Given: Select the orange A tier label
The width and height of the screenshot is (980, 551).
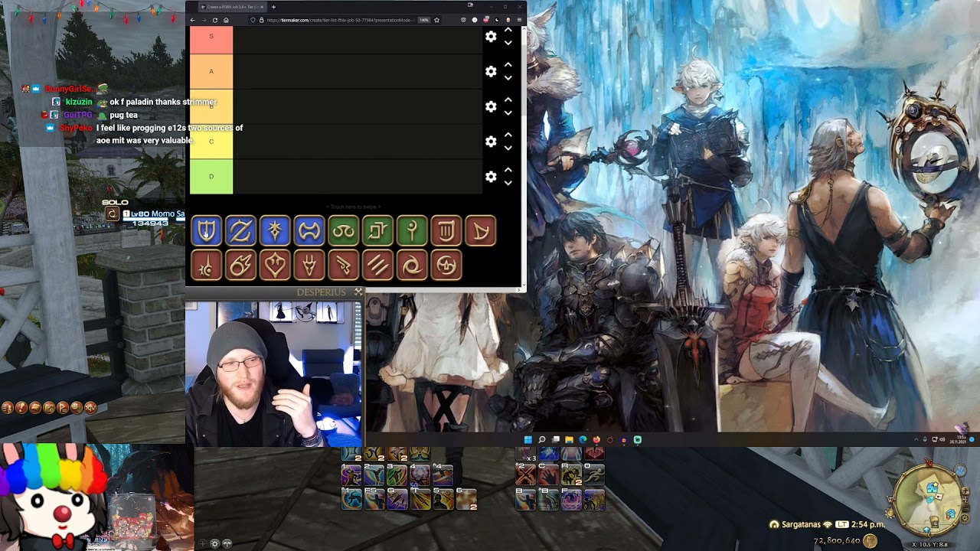Looking at the screenshot, I should [x=211, y=71].
